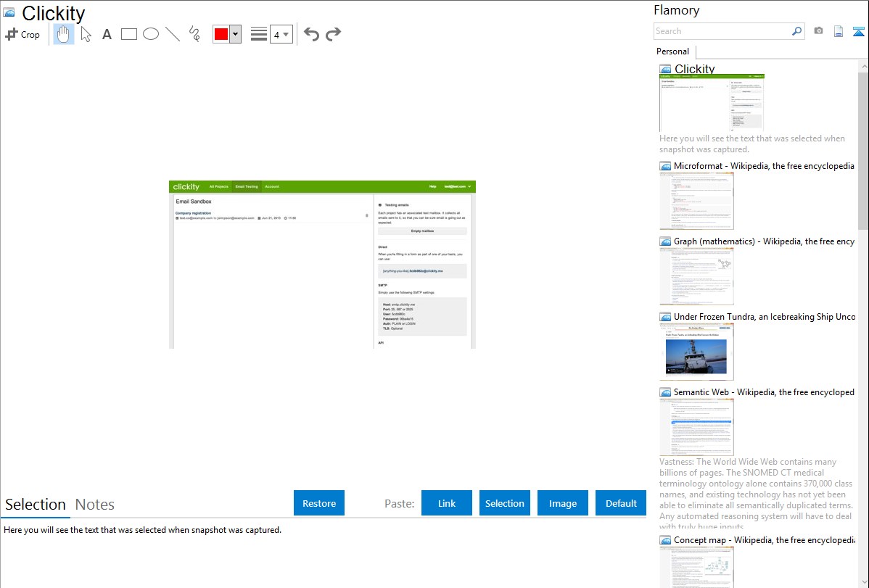Select the Under Frozen Tundra title

(765, 316)
